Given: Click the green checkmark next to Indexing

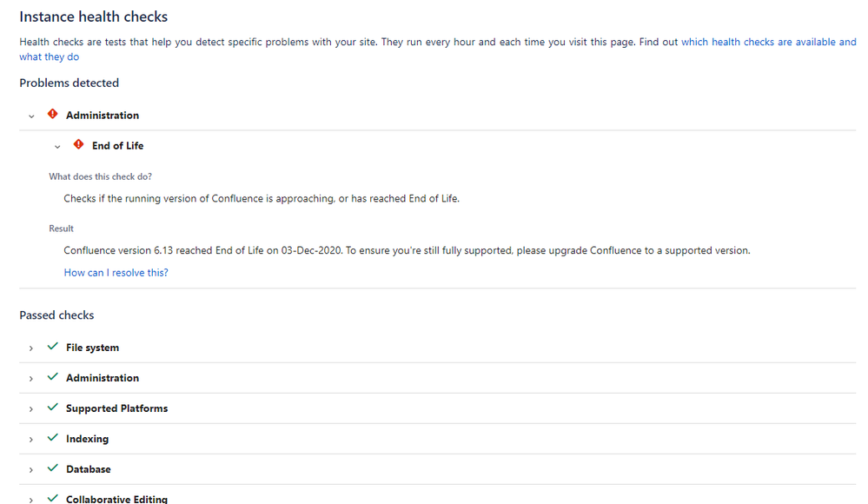Looking at the screenshot, I should click(x=53, y=438).
